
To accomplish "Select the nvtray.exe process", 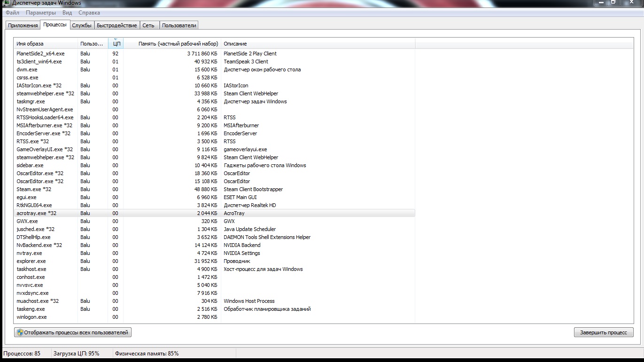I will [x=215, y=253].
